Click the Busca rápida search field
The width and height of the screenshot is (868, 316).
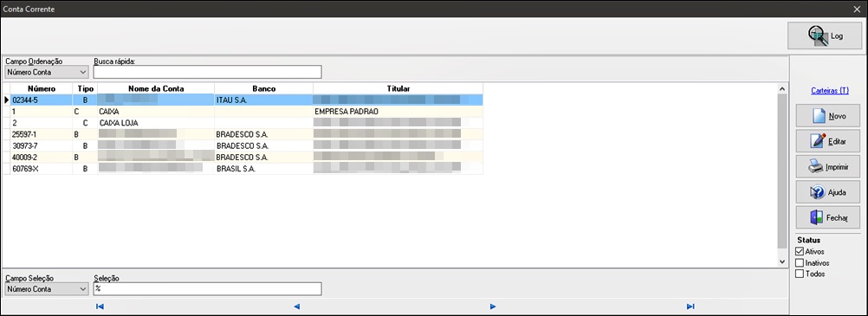208,72
